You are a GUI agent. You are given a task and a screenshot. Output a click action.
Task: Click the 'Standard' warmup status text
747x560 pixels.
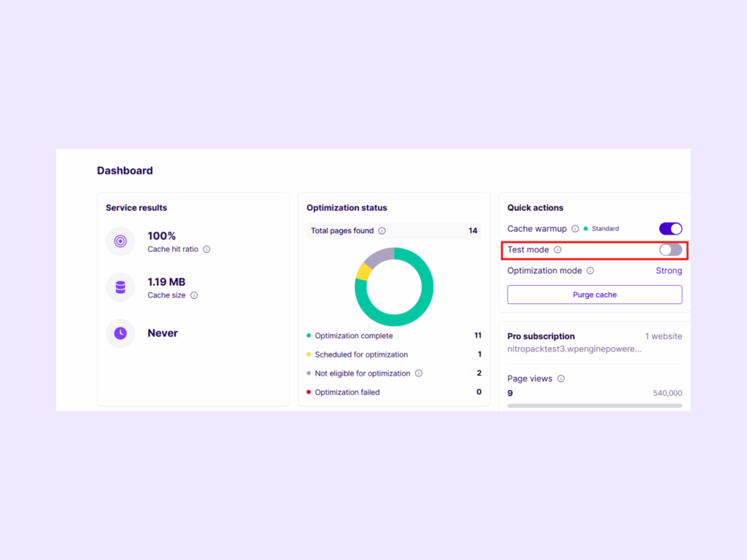(605, 228)
